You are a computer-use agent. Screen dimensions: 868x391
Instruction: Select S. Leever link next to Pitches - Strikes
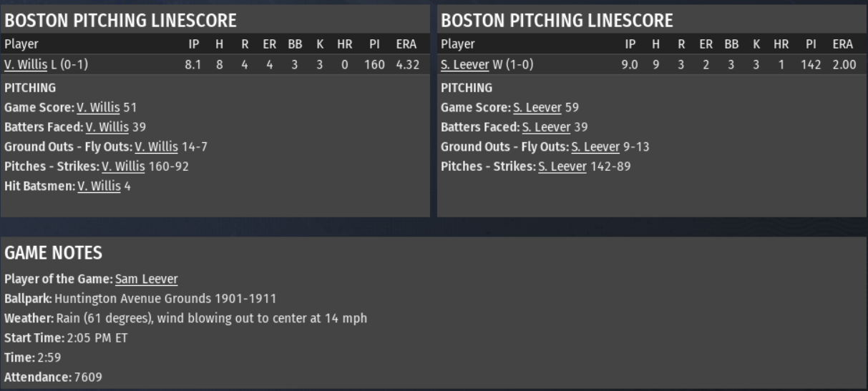pos(562,167)
